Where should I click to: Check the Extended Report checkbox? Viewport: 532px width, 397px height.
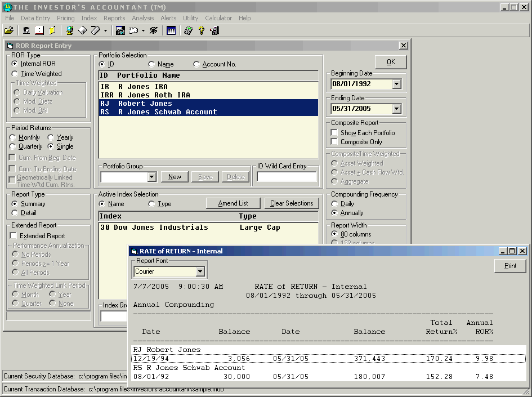coord(14,236)
